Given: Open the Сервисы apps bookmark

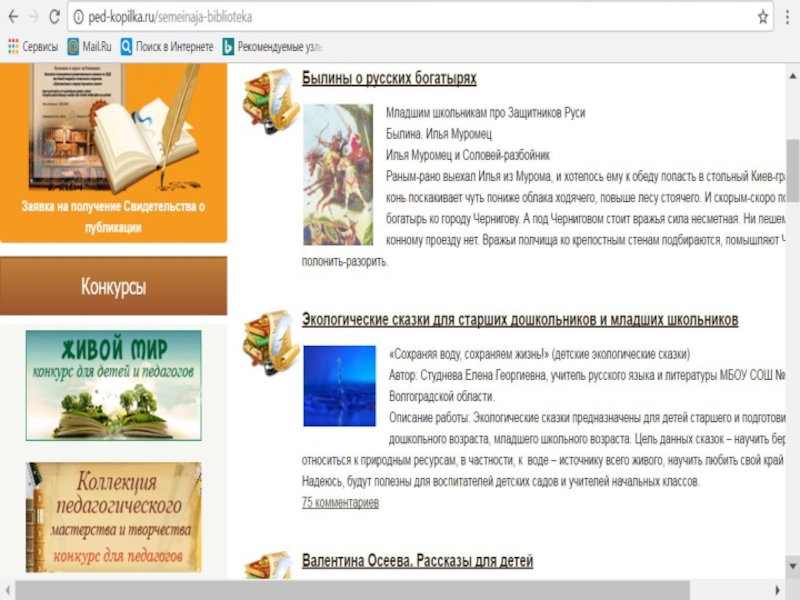Looking at the screenshot, I should tap(33, 46).
